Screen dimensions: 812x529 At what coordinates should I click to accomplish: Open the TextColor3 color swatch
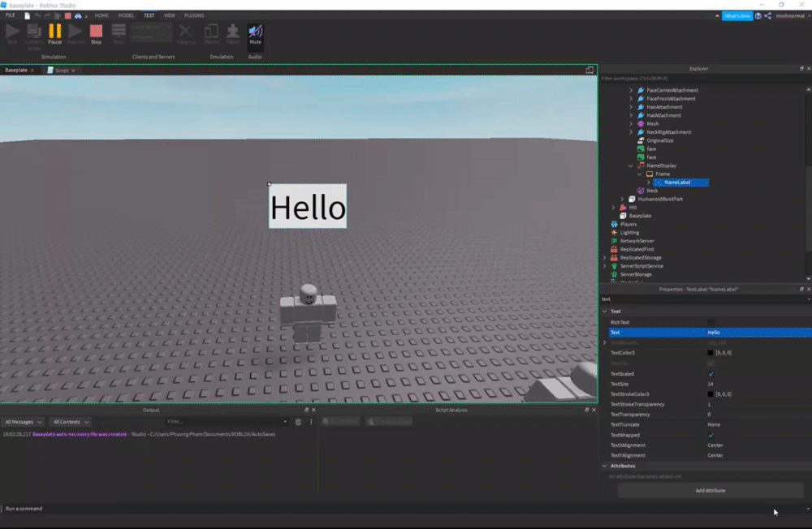(x=710, y=353)
